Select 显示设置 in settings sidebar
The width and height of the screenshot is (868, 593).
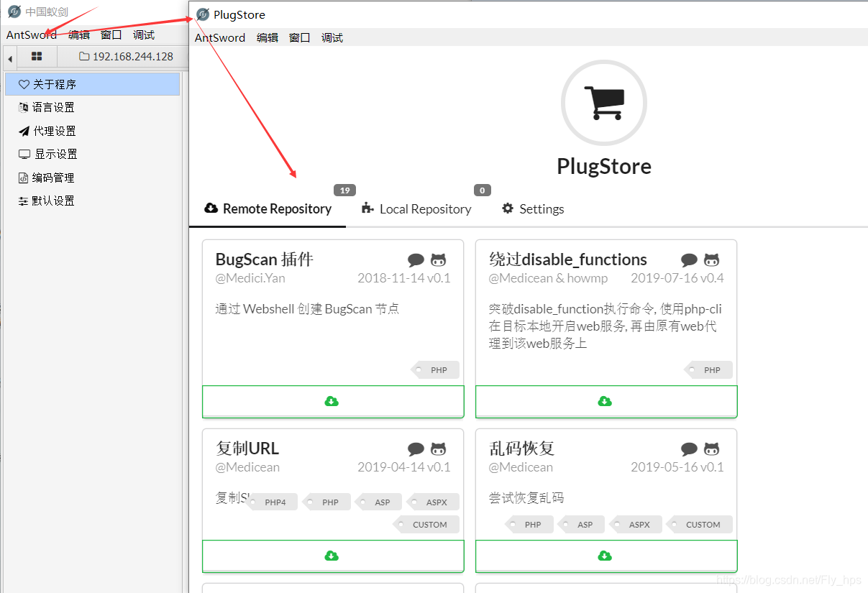point(92,154)
